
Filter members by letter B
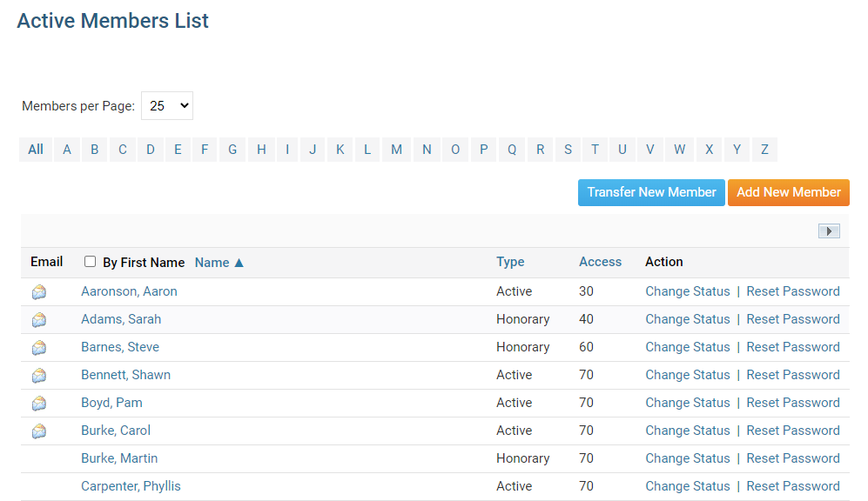click(94, 150)
